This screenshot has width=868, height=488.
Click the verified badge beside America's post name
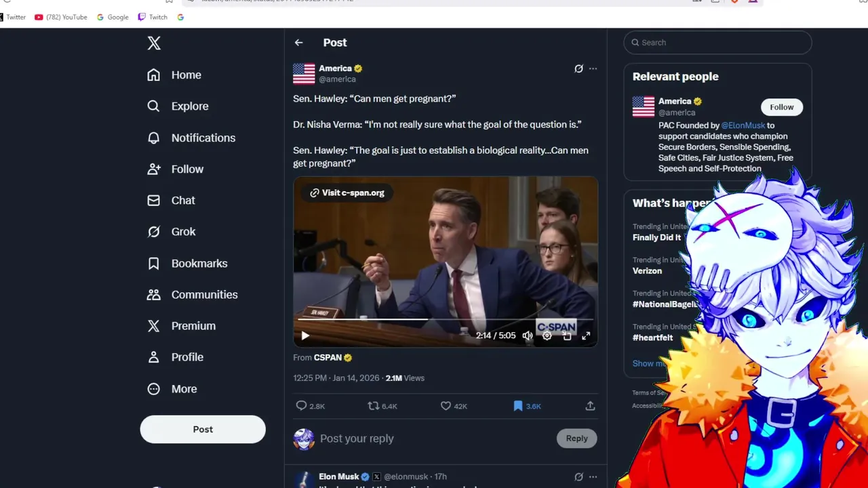[x=358, y=68]
